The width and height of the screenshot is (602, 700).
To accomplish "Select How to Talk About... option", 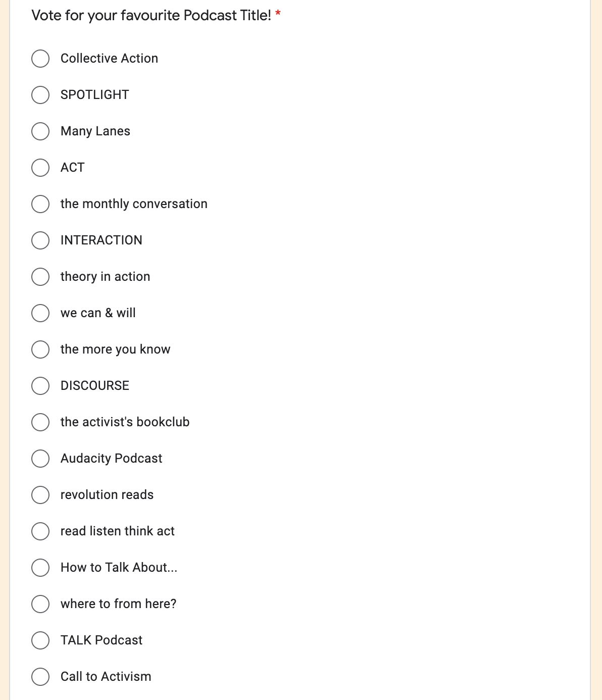I will (40, 568).
